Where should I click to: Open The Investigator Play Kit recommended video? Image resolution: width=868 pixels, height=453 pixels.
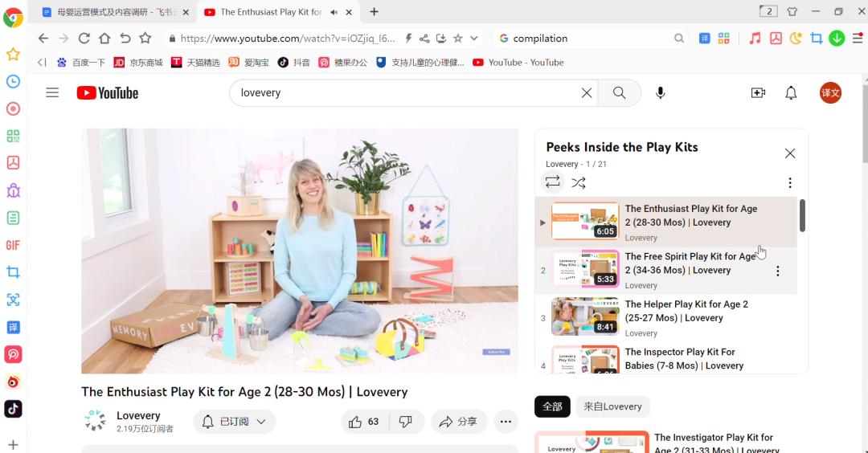pos(671,442)
